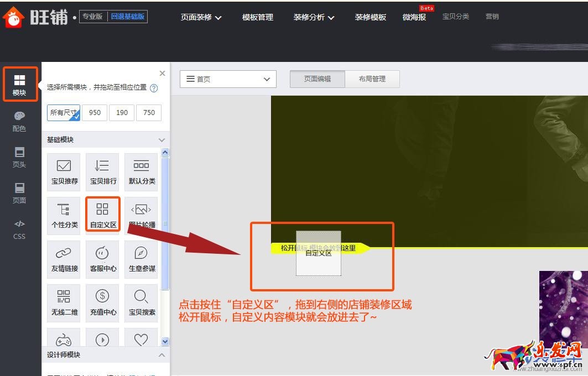The image size is (588, 376).
Task: Select the 自定义区 module icon
Action: coord(102,215)
